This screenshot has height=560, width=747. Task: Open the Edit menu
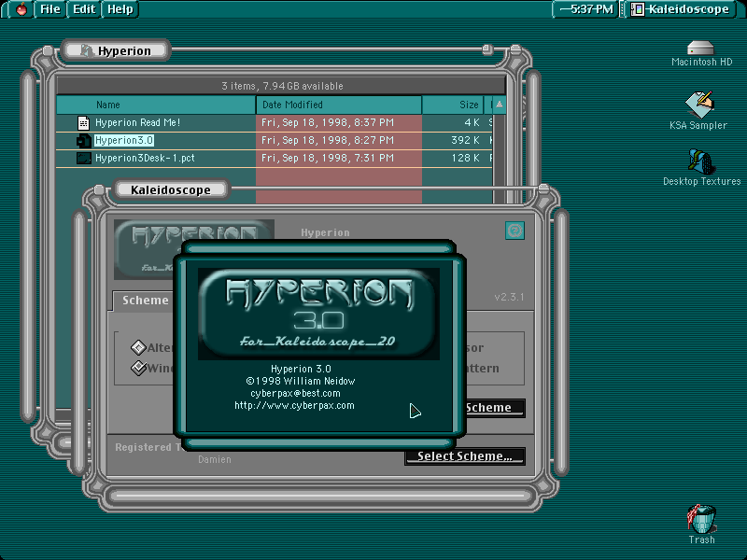(84, 9)
